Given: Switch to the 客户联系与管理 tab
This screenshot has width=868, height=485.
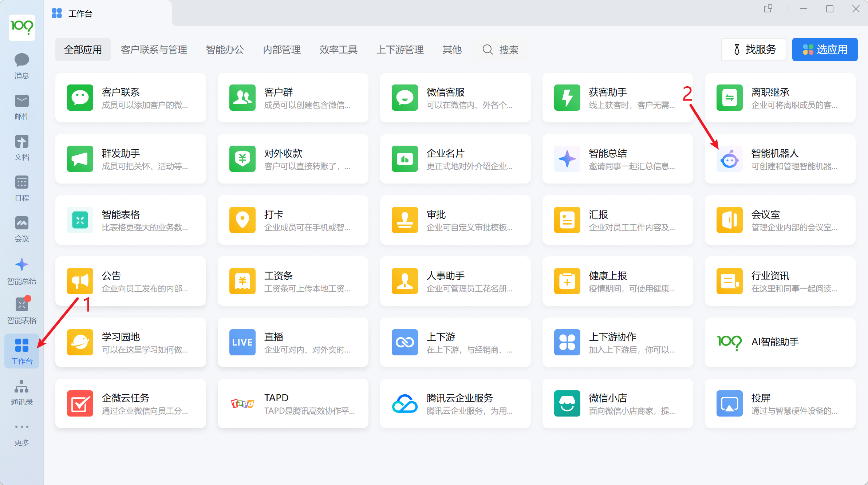Looking at the screenshot, I should point(154,50).
